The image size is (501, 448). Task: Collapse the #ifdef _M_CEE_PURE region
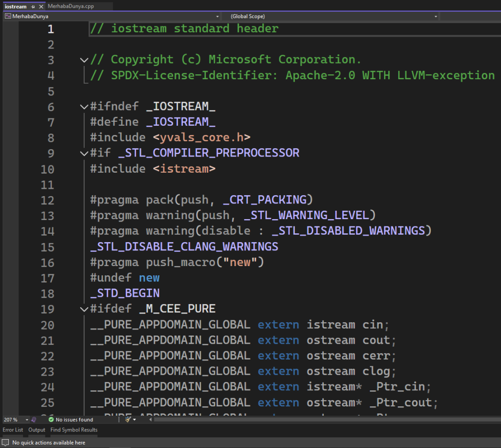[84, 309]
